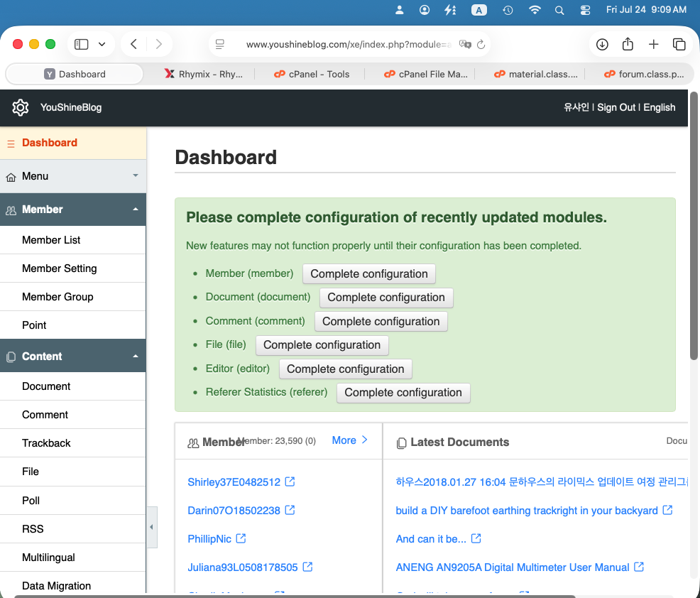The height and width of the screenshot is (598, 700).
Task: Click the Sign Out link
Action: pyautogui.click(x=616, y=108)
